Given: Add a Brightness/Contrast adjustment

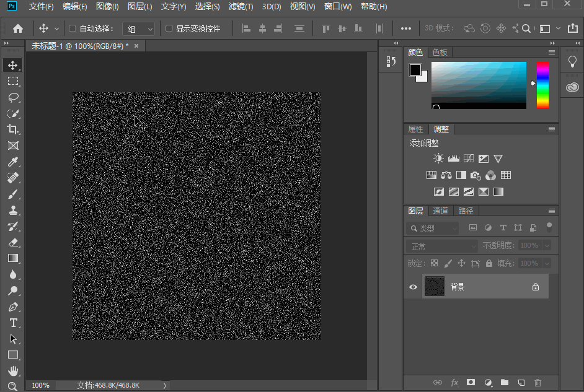Looking at the screenshot, I should point(438,159).
